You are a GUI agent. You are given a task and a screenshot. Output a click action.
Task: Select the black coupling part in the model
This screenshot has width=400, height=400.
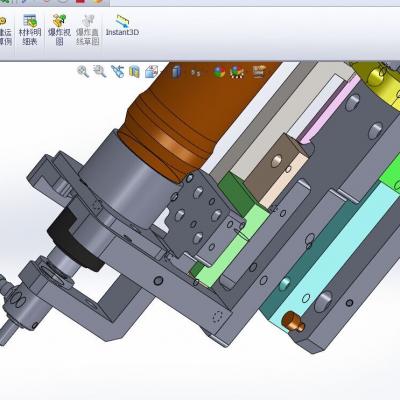click(x=72, y=240)
